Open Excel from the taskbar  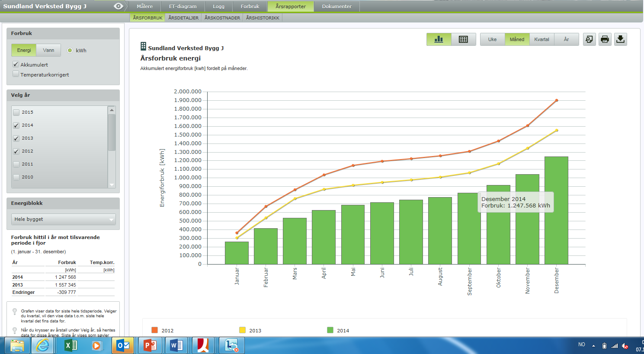[x=70, y=346]
